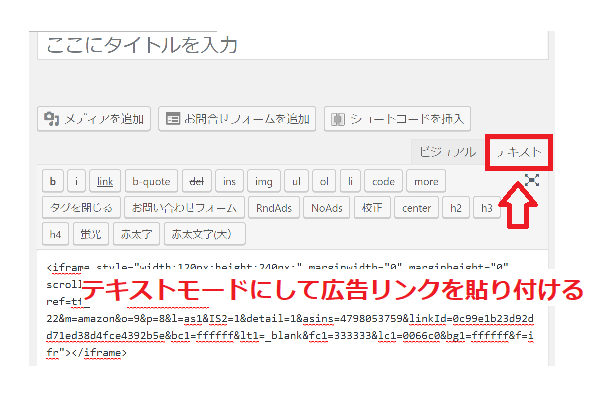Insert bold tag with b button
Screen dimensions: 604x418
(x=53, y=181)
